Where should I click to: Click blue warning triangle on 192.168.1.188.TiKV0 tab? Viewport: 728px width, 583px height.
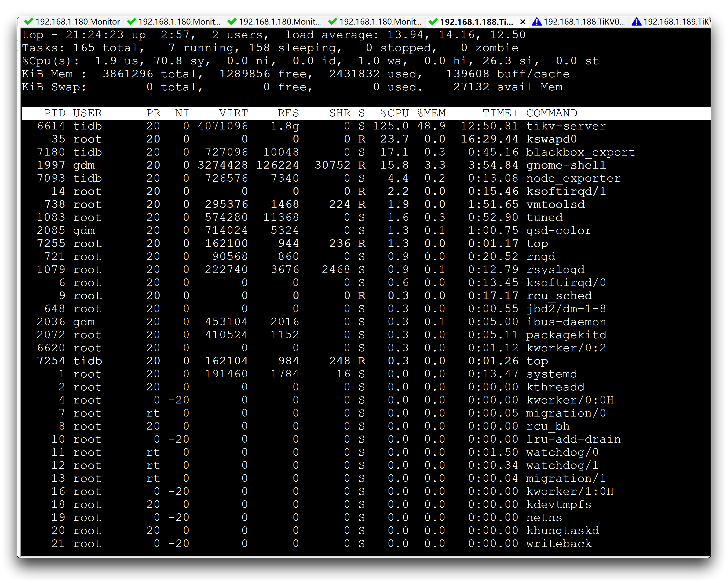click(537, 22)
